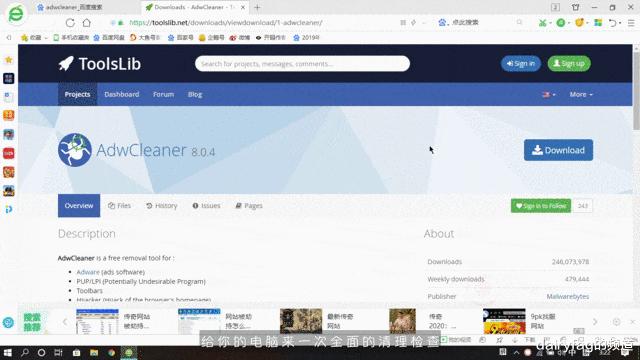Go to the browser home page icon
The height and width of the screenshot is (360, 640).
pyautogui.click(x=87, y=23)
